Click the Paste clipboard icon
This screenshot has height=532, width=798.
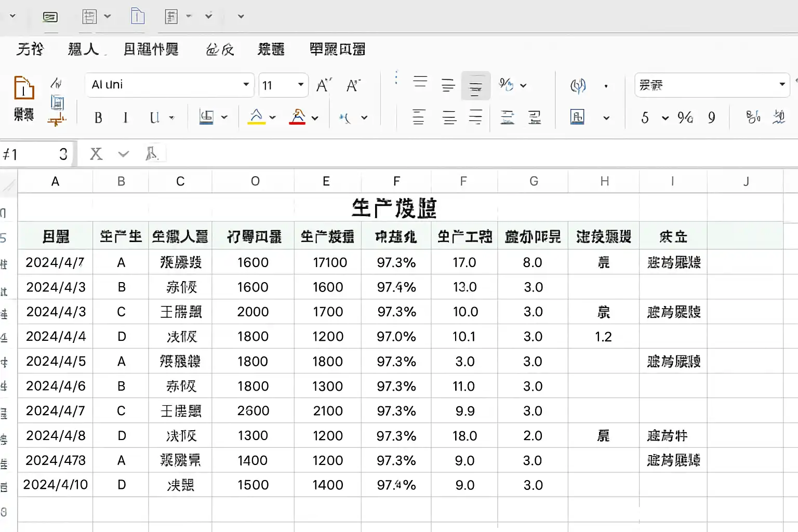click(x=23, y=87)
